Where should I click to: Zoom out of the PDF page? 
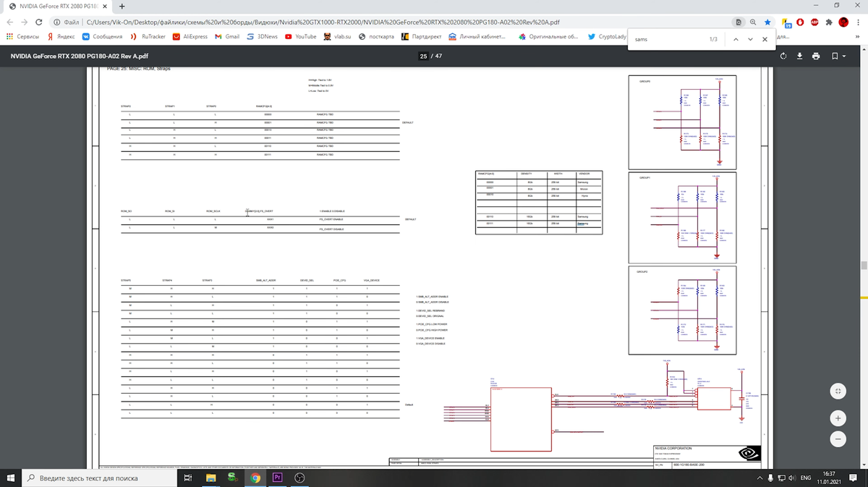pyautogui.click(x=838, y=439)
